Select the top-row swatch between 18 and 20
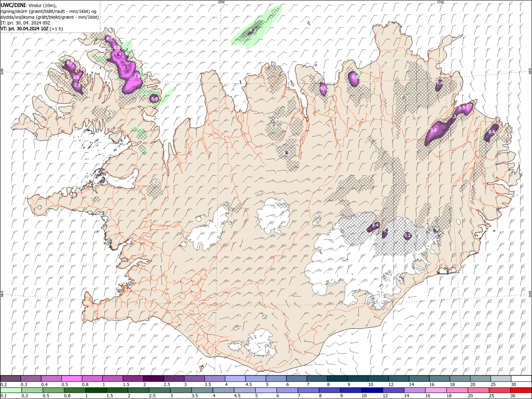This screenshot has height=399, width=532. click(x=460, y=379)
